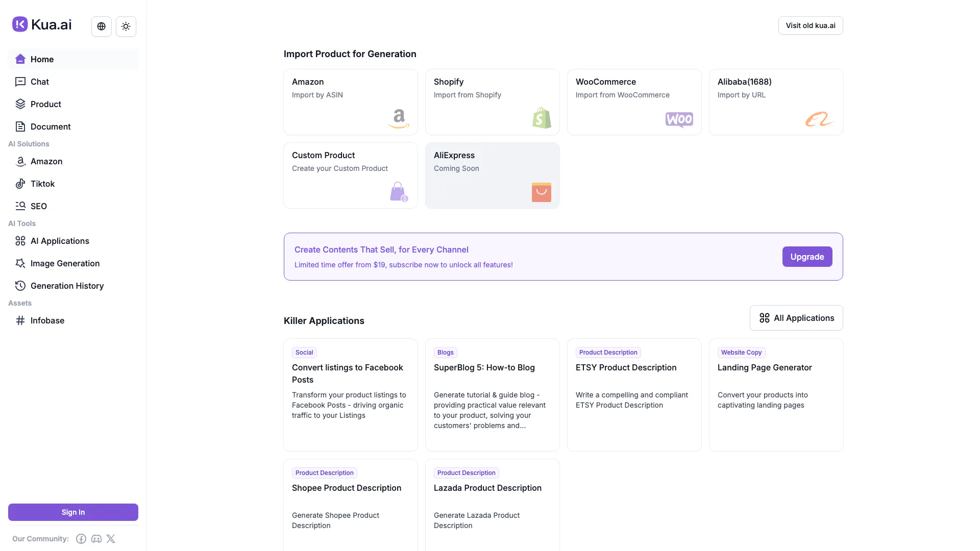Screen dimensions: 980x551
Task: Select the Custom Product import card
Action: tap(351, 176)
